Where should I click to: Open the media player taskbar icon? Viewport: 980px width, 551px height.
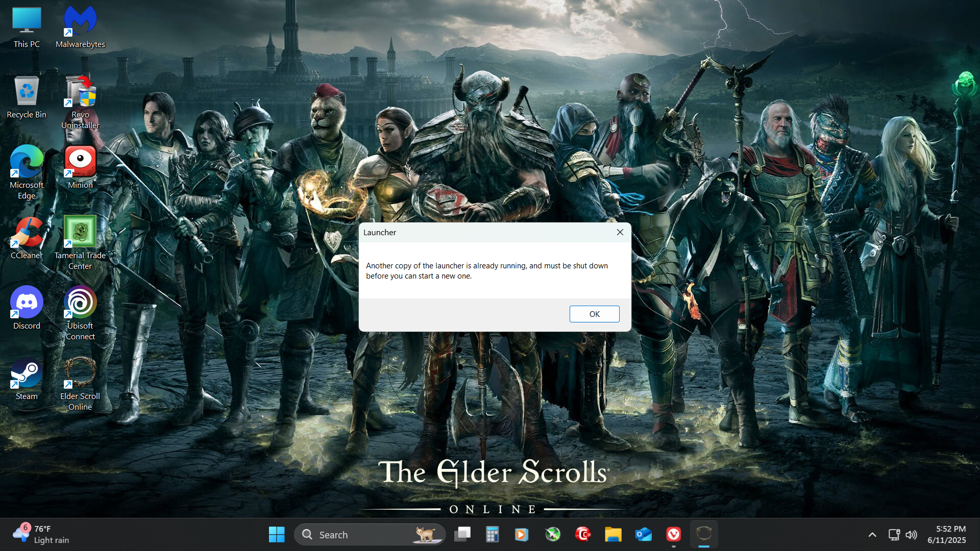pyautogui.click(x=522, y=534)
